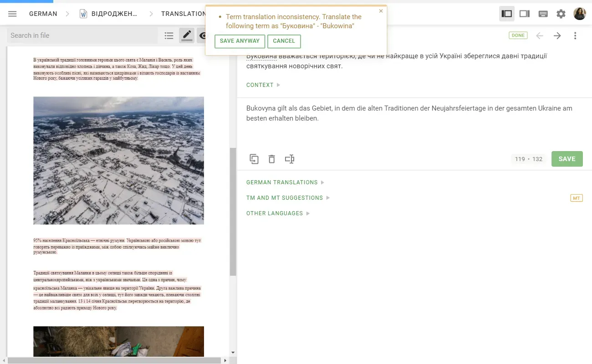
Task: Toggle right sidebar panel layout
Action: click(525, 14)
